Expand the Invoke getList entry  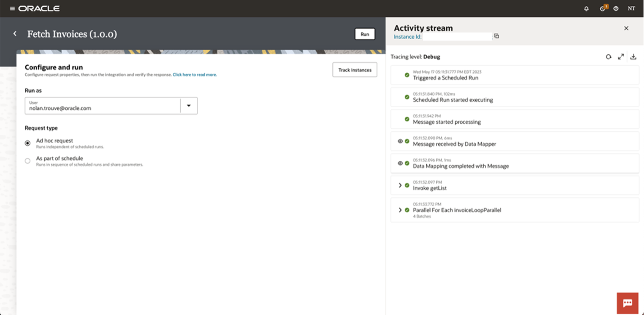click(x=401, y=184)
